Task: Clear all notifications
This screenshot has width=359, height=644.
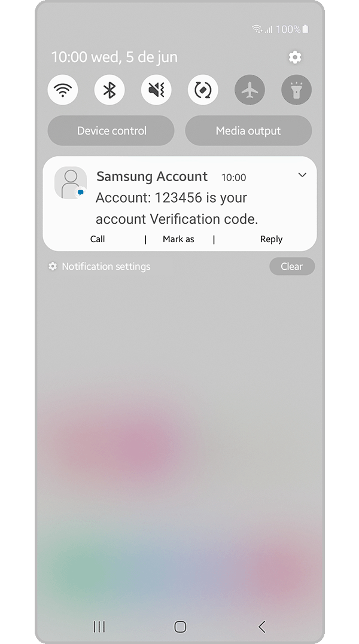Action: click(292, 267)
